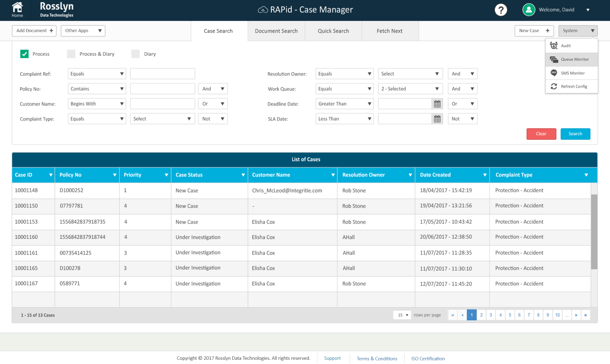Image resolution: width=610 pixels, height=364 pixels.
Task: Open Customer Name column filter arrow
Action: [x=333, y=175]
